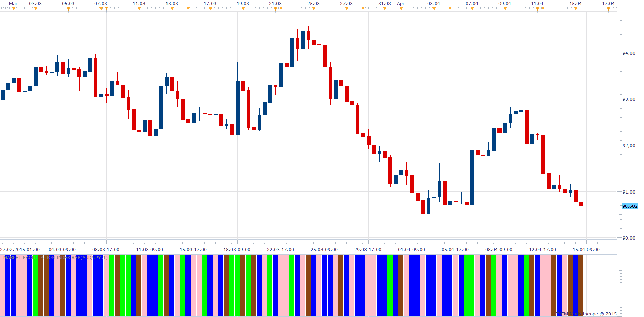Viewport: 644px width, 317px height.
Task: Click the Market Facilitation Index Bar indicator label
Action: point(55,258)
